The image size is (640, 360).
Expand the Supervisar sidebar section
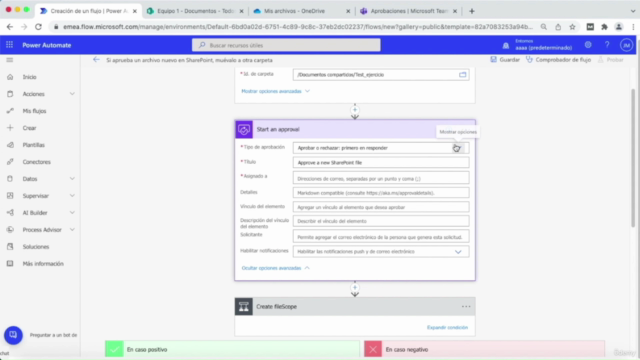(72, 196)
